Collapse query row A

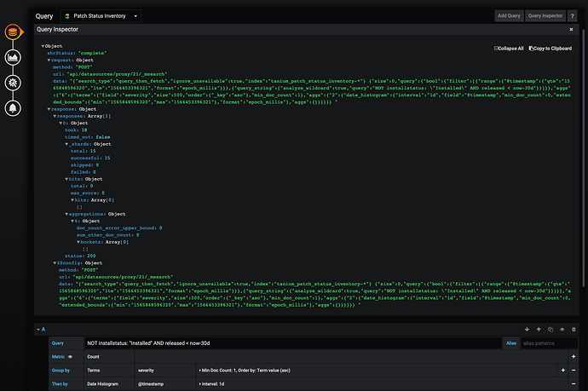40,329
